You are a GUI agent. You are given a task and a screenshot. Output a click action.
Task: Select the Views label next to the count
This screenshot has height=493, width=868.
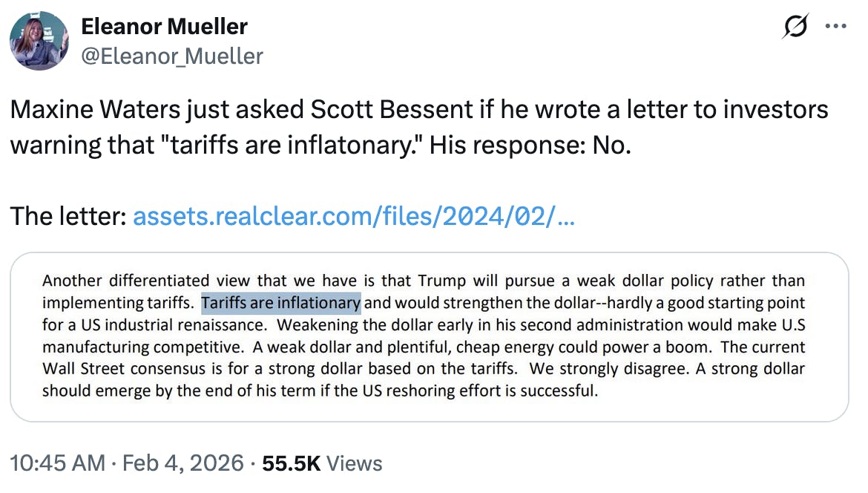click(355, 463)
